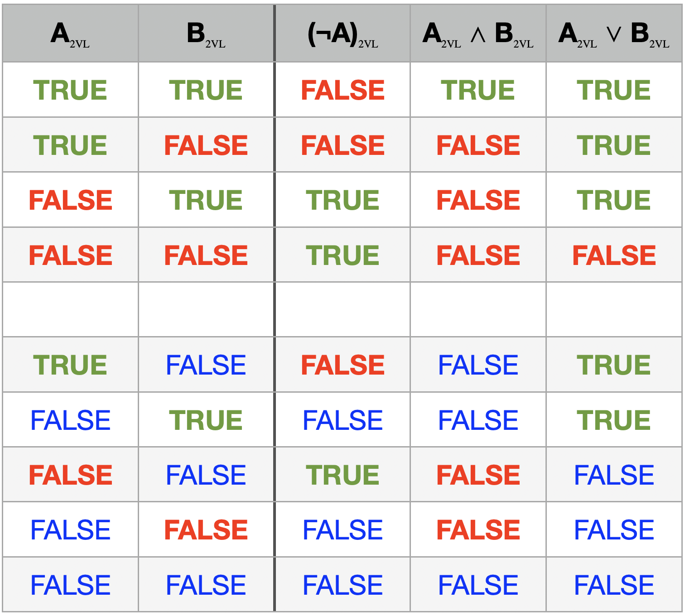Click the last row's blue FALSE in column A
Viewport: 685px width, 616px height.
70,585
